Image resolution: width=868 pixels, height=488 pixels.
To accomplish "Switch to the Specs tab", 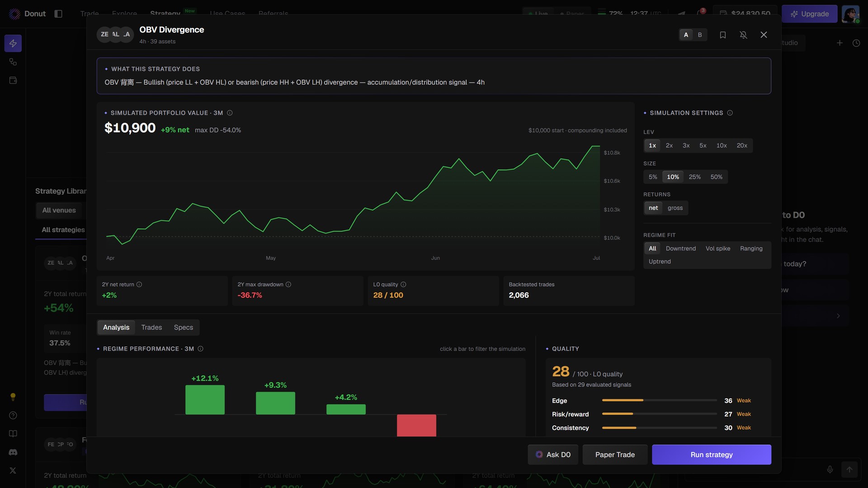I will tap(184, 328).
